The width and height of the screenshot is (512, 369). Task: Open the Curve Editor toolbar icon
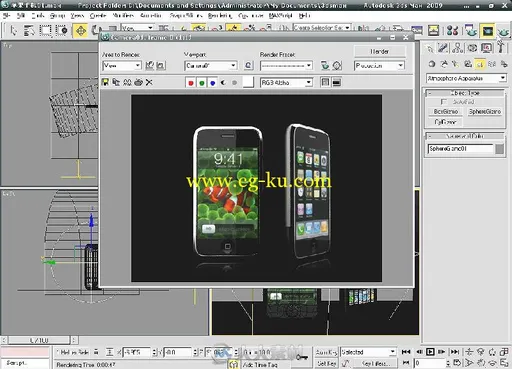pyautogui.click(x=417, y=31)
